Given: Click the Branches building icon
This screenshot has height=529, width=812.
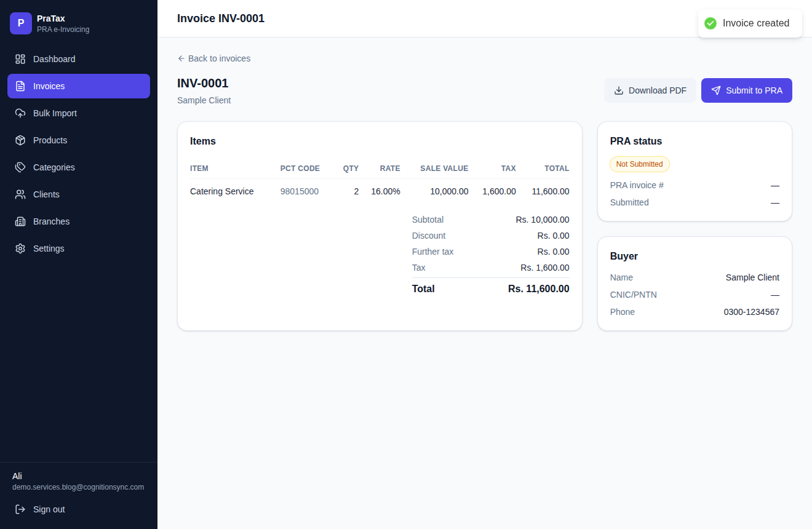Looking at the screenshot, I should [x=20, y=221].
